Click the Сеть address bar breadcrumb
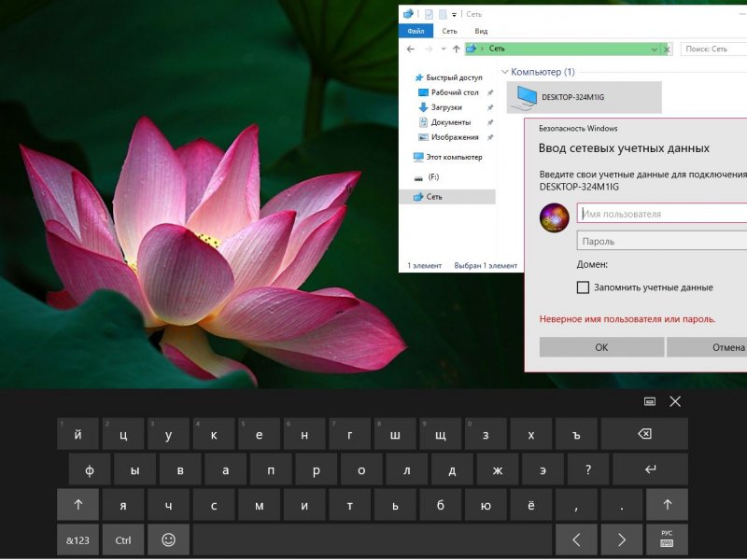 pyautogui.click(x=497, y=49)
